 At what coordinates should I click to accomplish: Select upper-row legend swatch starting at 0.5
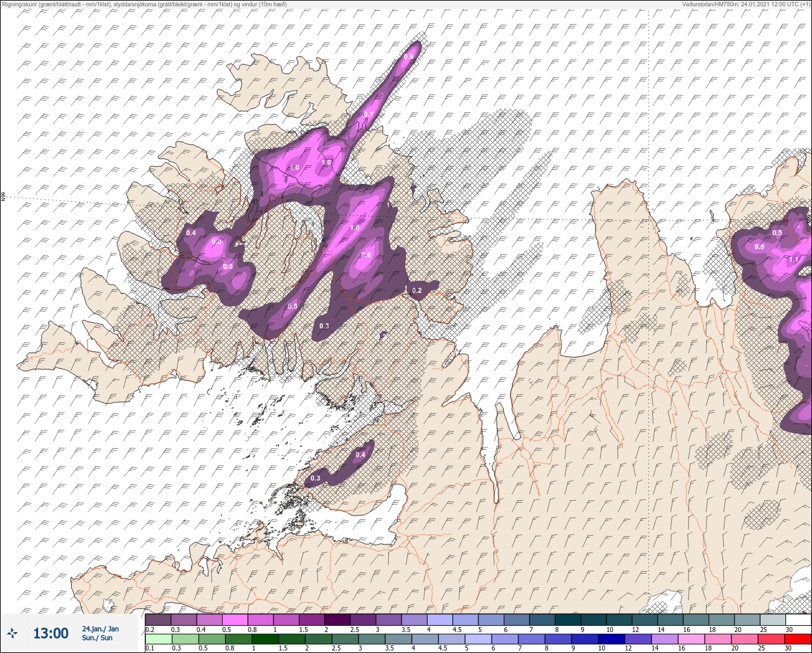coord(235,619)
